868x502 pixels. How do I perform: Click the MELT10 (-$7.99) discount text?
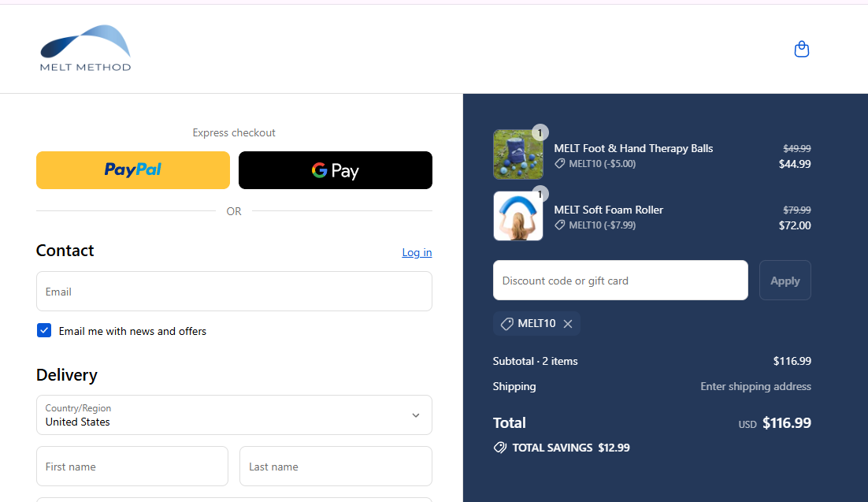(603, 225)
